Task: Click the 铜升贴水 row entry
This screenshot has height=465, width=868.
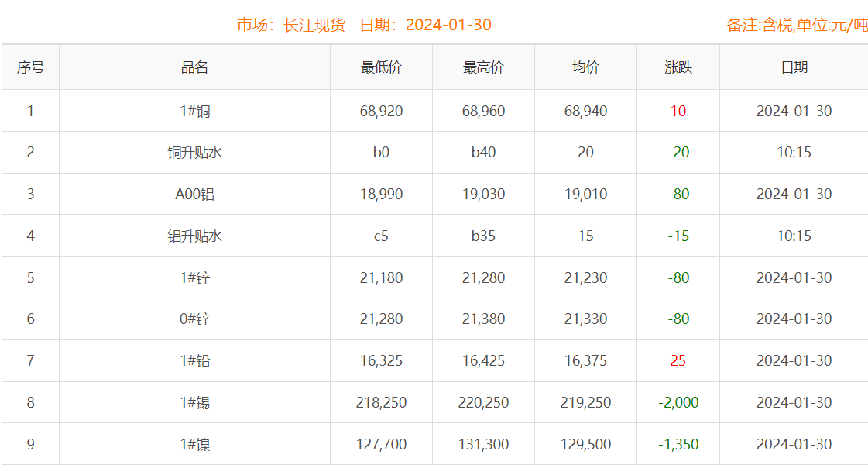Action: tap(194, 152)
